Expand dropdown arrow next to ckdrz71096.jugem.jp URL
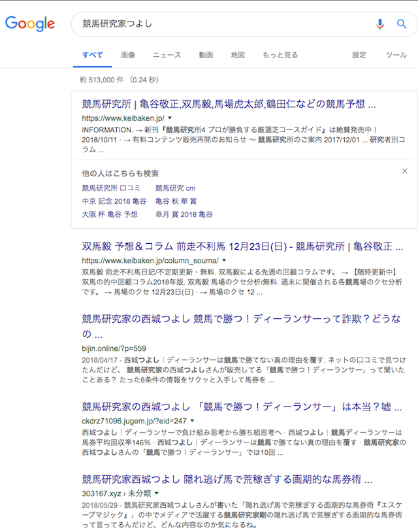Viewport: 418px width, 532px height. (192, 421)
